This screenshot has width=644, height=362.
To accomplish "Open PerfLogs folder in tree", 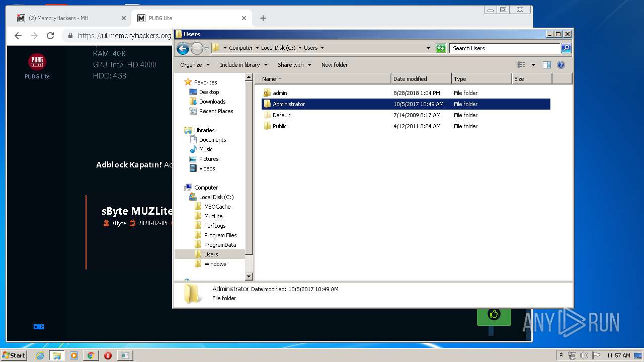I will (x=215, y=226).
